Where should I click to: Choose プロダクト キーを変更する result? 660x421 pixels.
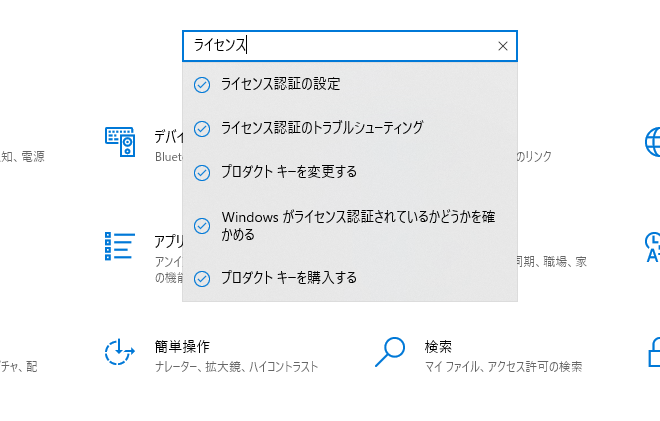coord(350,172)
